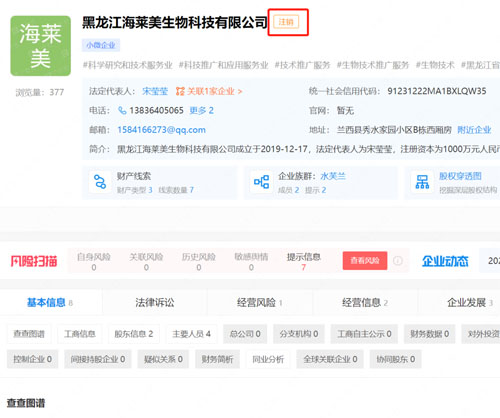Select 疑似关系 0 sub-tab
Image resolution: width=500 pixels, height=418 pixels.
tap(163, 359)
